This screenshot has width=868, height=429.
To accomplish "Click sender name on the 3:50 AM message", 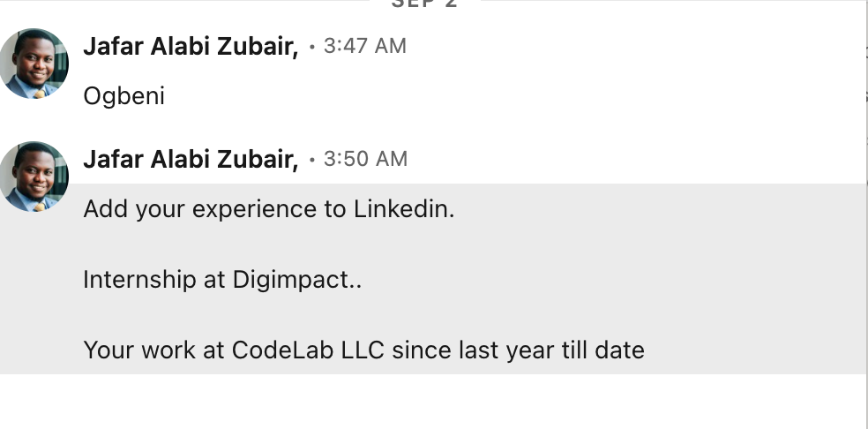I will click(190, 160).
